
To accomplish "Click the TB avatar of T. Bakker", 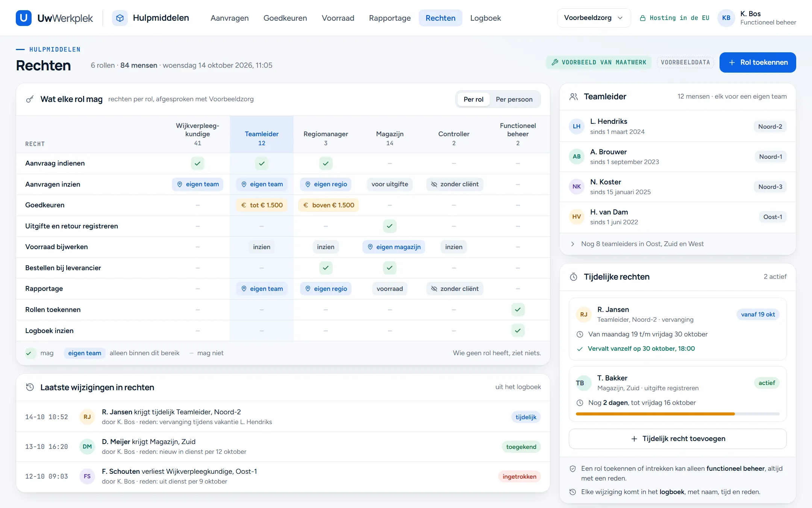I will click(583, 383).
